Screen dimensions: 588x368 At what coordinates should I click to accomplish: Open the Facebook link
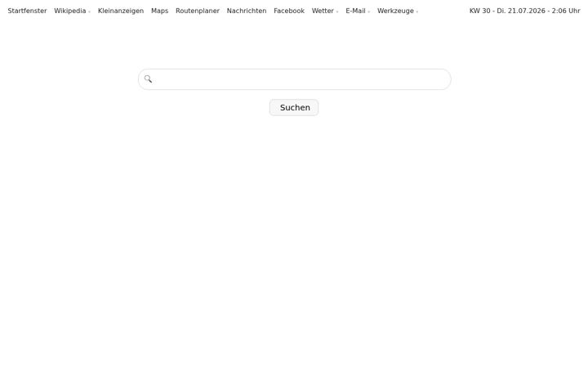289,11
